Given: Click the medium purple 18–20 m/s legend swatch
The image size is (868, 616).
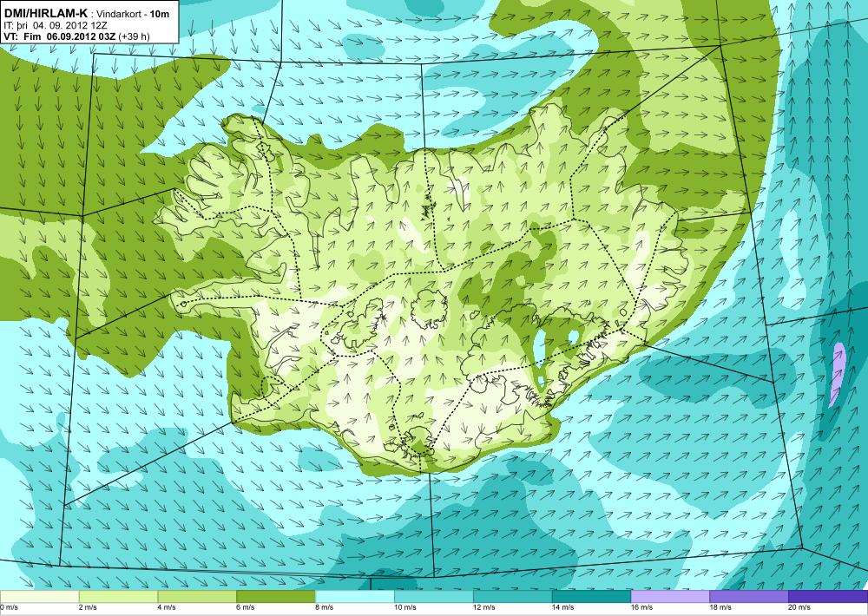Looking at the screenshot, I should 749,597.
